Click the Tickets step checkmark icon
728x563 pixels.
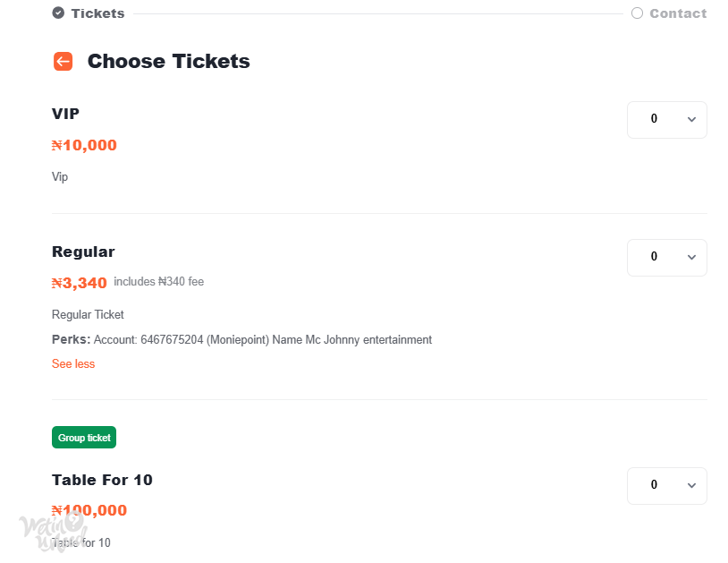(58, 13)
